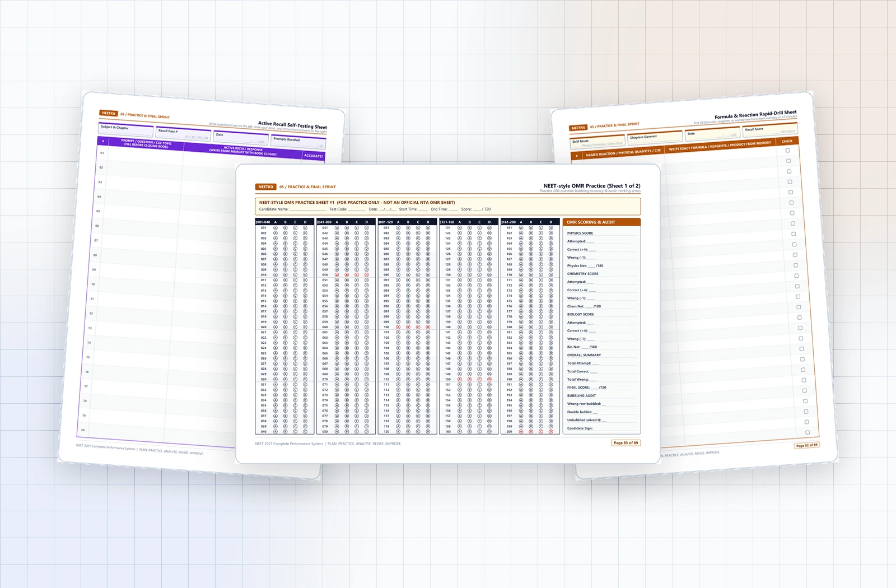Click the 'Score: ___ / 720' field

pyautogui.click(x=476, y=209)
